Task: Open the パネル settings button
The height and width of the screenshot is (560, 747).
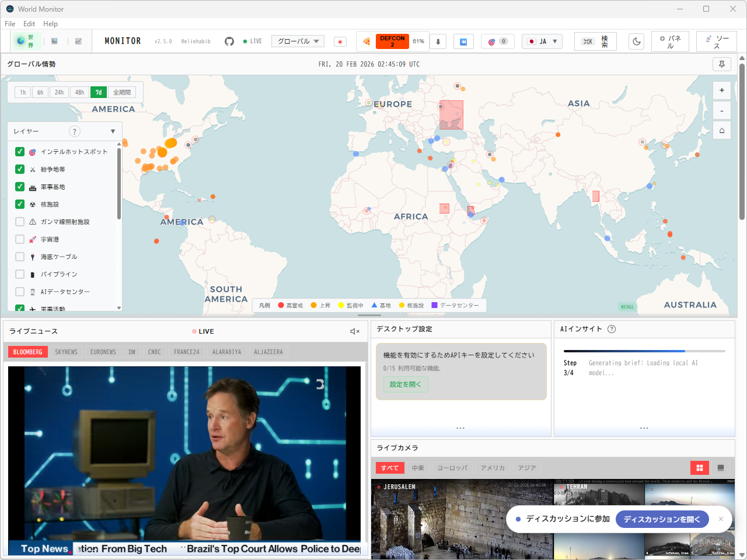Action: coord(670,41)
